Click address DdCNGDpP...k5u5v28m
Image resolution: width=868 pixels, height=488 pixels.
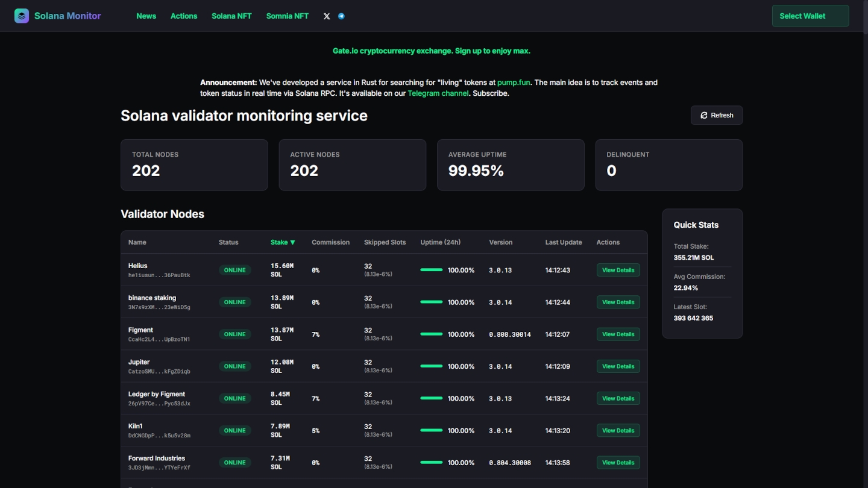pos(159,436)
